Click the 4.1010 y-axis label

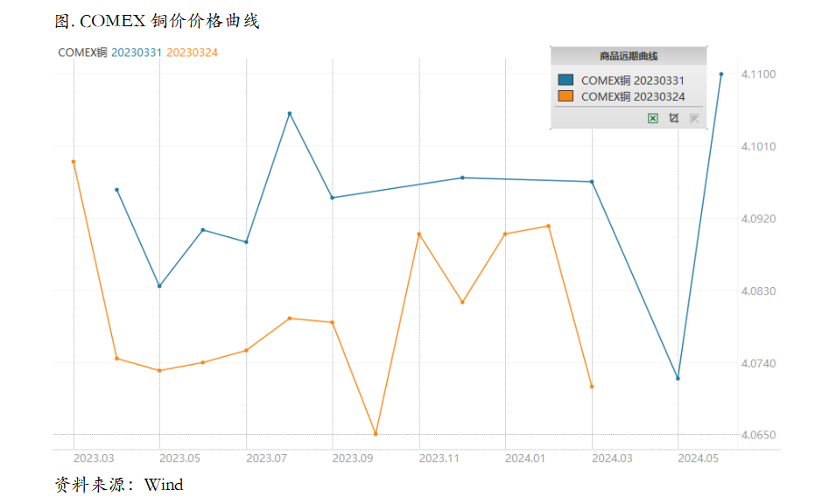758,147
